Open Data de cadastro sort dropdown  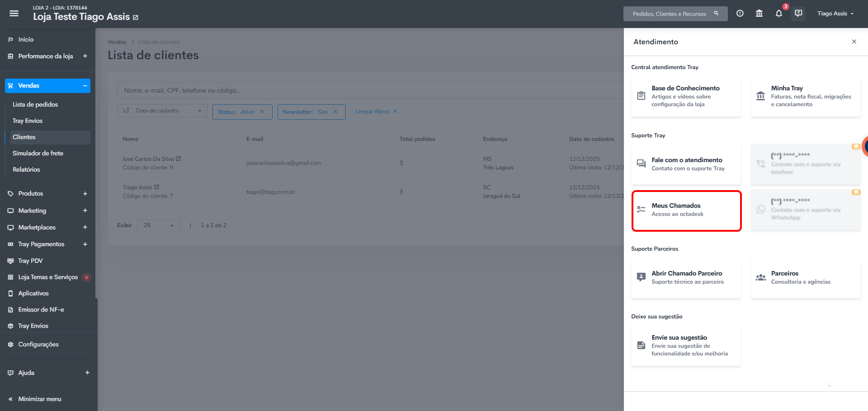coord(162,111)
